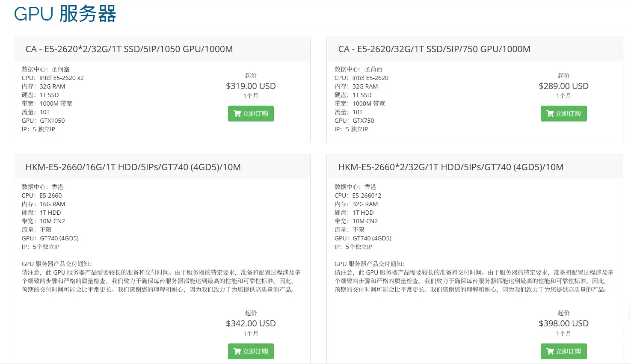Click the CPU: E5-2660*2 spec line
The image size is (631, 364).
coord(358,195)
